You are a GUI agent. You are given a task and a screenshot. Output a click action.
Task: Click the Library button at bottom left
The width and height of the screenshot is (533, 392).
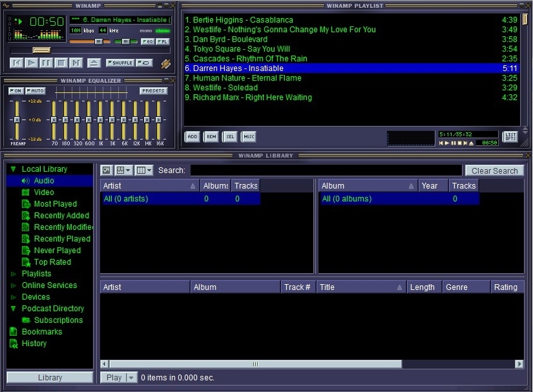pos(50,377)
